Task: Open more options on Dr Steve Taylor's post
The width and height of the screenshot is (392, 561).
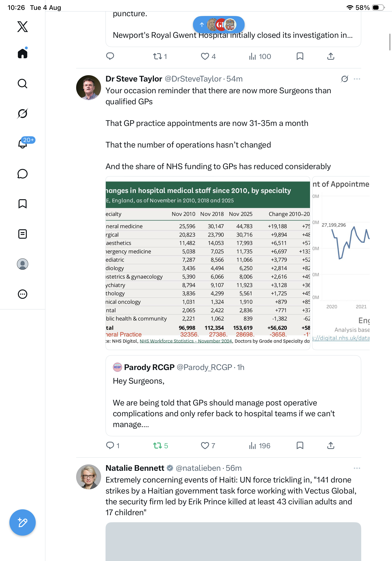Action: [357, 79]
